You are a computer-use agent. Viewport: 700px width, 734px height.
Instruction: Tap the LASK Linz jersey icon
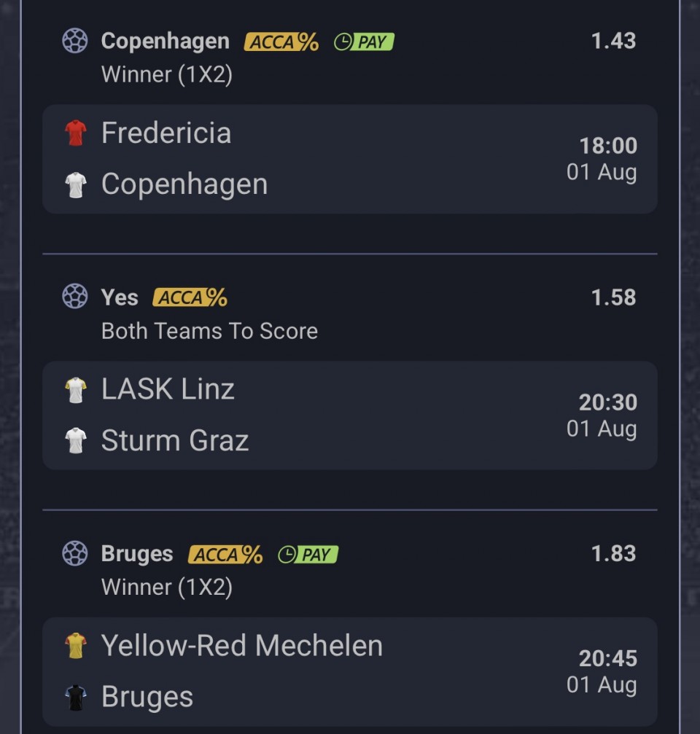pyautogui.click(x=75, y=390)
